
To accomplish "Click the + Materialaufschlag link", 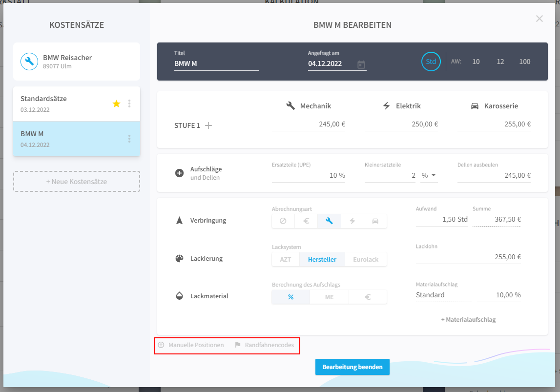I will [468, 320].
